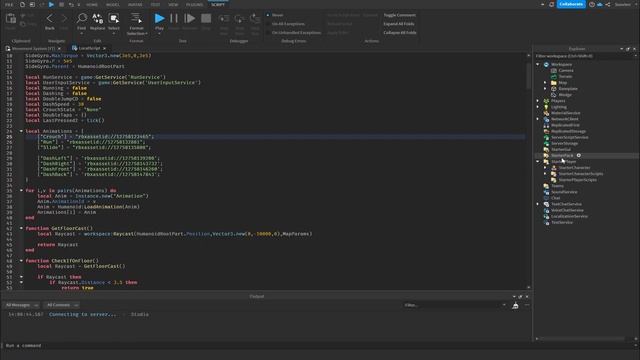Image resolution: width=640 pixels, height=360 pixels.
Task: Select ServerScriptService in Explorer
Action: 569,138
